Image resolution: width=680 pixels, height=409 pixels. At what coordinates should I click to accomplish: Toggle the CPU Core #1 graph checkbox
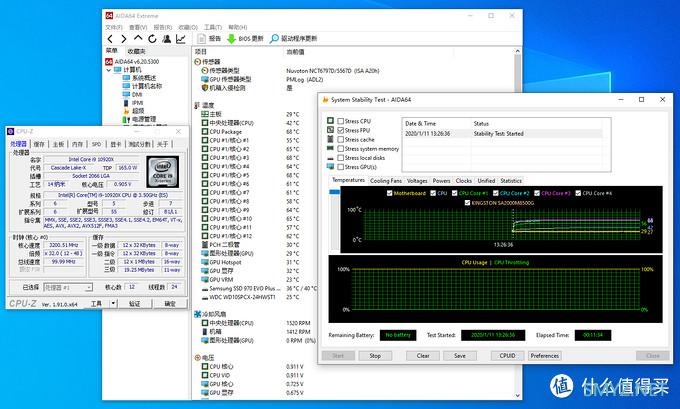(x=454, y=193)
